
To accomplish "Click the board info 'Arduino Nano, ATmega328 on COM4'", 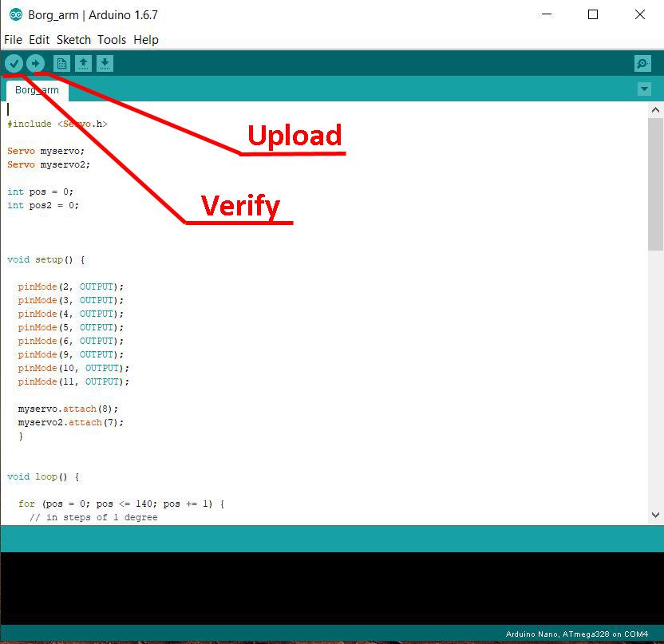I will click(x=577, y=634).
